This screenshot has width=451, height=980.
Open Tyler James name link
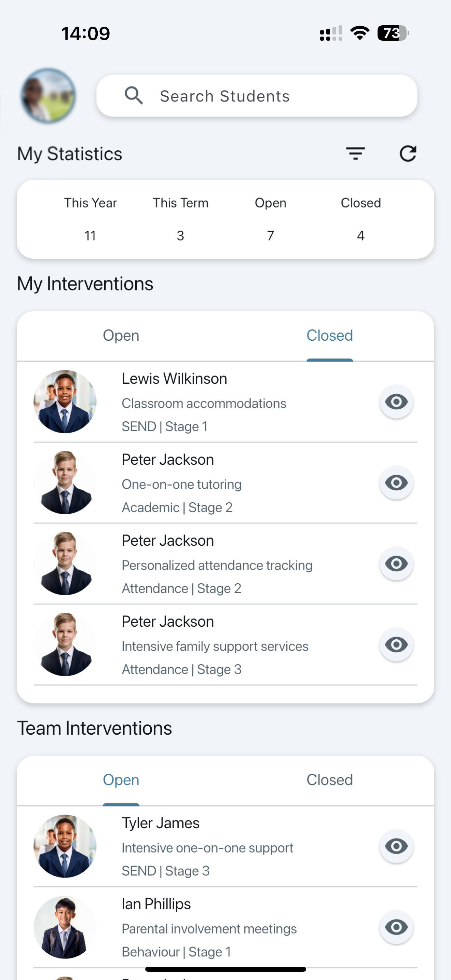pyautogui.click(x=161, y=823)
